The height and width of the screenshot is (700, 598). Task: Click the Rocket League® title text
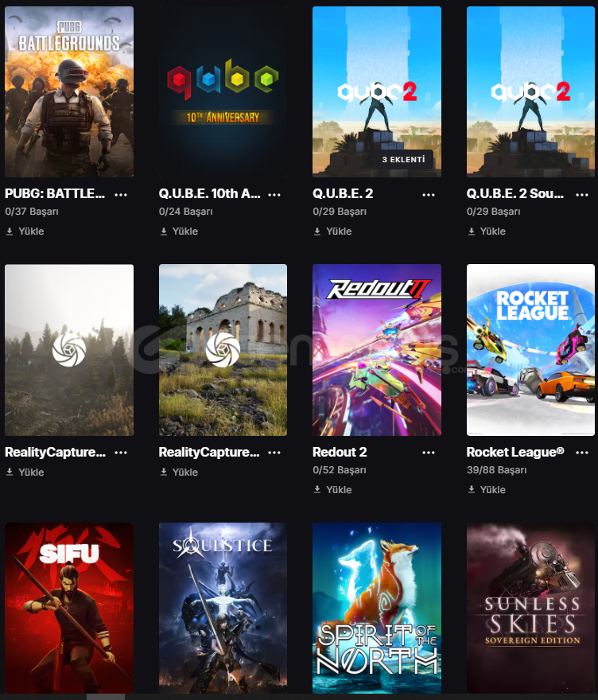point(515,453)
